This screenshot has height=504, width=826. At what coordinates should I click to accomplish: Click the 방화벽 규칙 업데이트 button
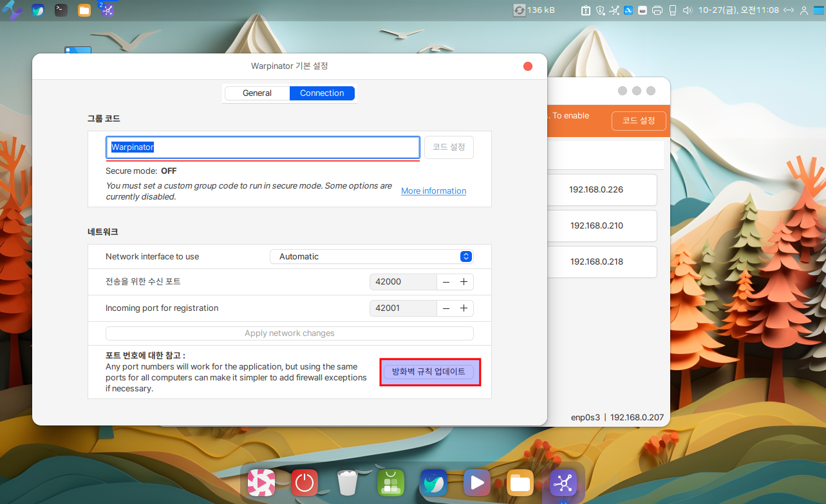[429, 372]
